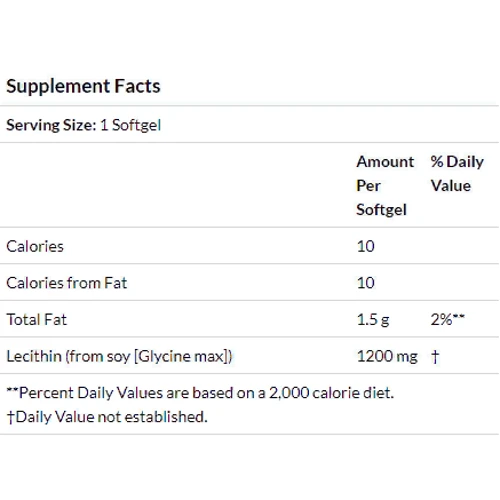Click the Glycine max bracketed text
This screenshot has width=500, height=500.
183,356
